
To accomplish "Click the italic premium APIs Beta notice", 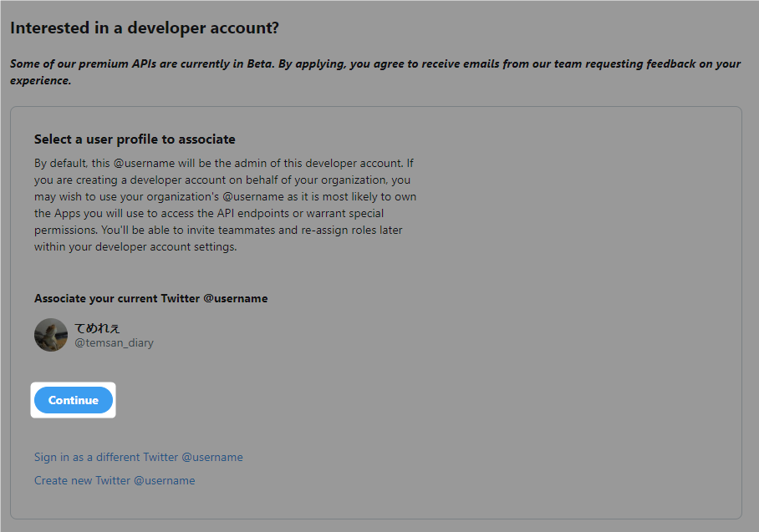I will point(375,72).
